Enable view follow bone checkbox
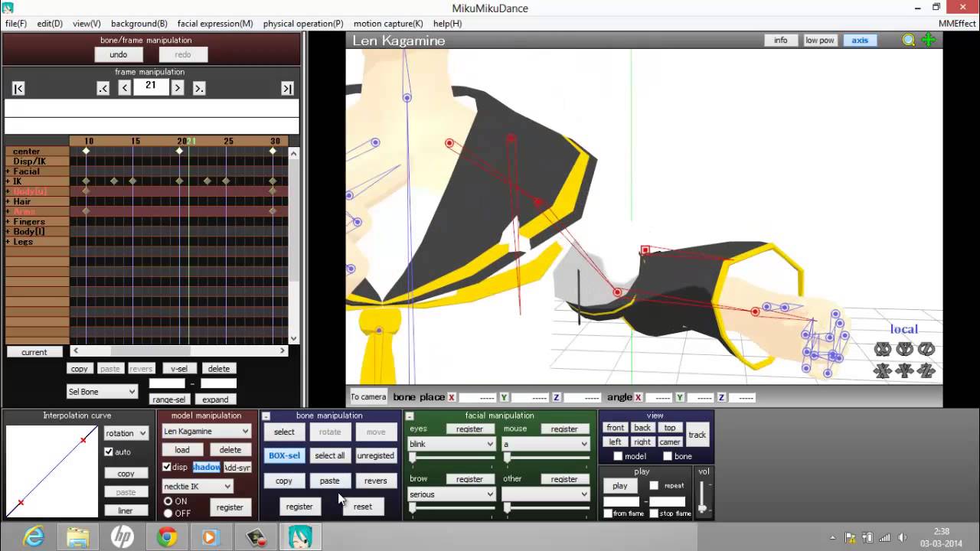The width and height of the screenshot is (980, 551). tap(668, 456)
